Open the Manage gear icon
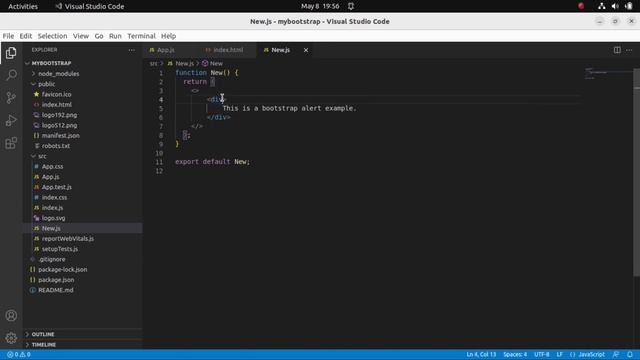The width and height of the screenshot is (640, 360). [x=11, y=338]
